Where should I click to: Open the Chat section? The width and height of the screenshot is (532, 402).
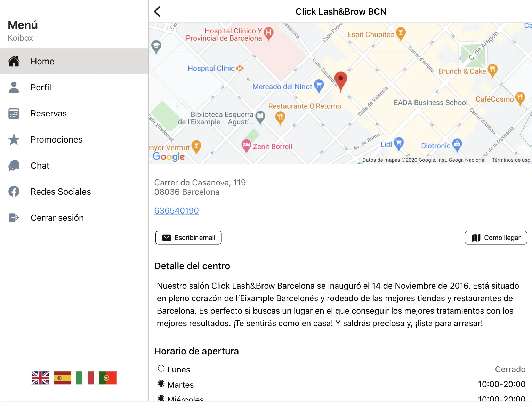point(40,166)
